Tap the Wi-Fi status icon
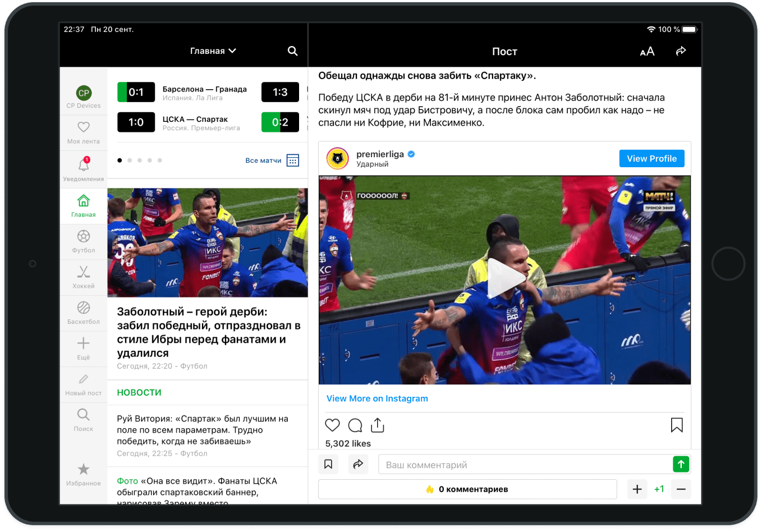Image resolution: width=762 pixels, height=532 pixels. pos(651,29)
